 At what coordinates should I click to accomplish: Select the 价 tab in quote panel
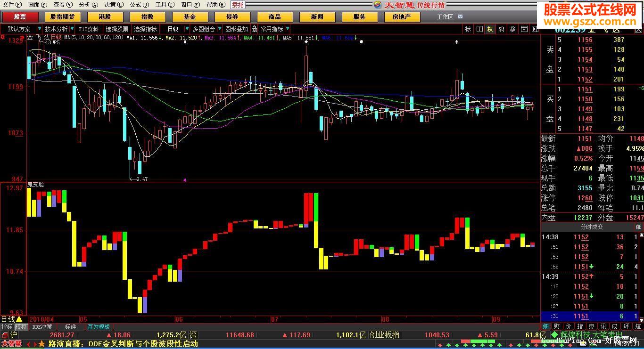coord(569,326)
